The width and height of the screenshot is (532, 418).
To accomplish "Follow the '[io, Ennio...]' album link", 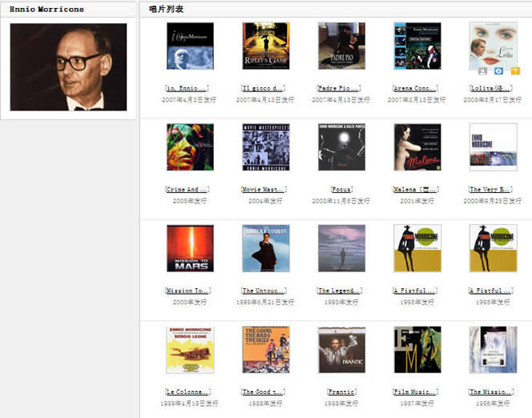I will (x=187, y=88).
